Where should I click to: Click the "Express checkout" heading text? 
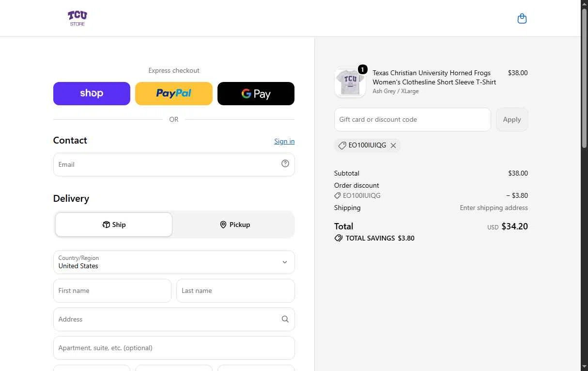click(x=174, y=70)
